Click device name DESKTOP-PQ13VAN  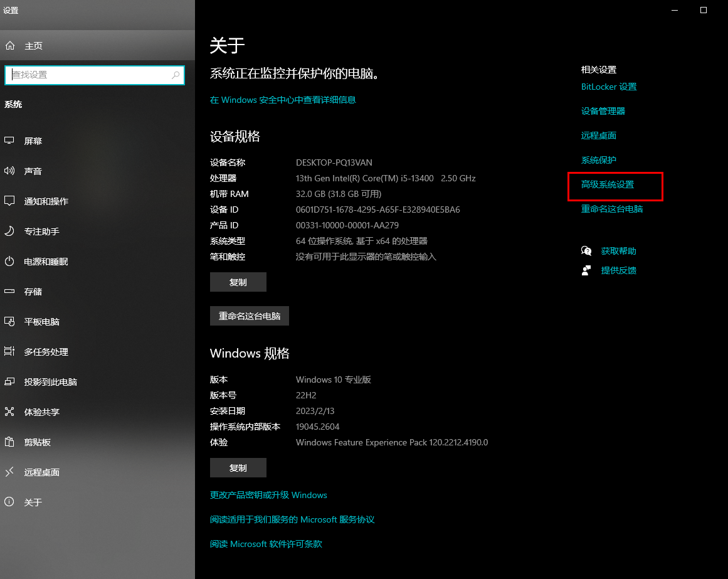pyautogui.click(x=334, y=162)
